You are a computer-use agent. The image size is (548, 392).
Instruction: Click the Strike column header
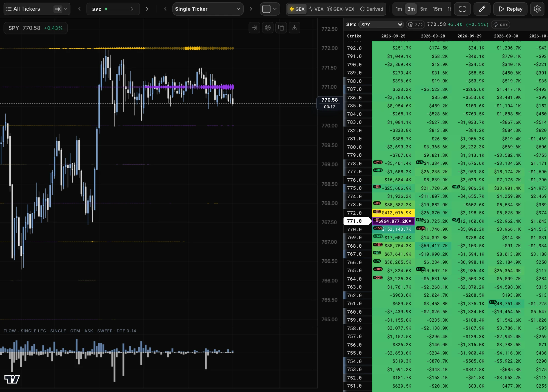click(x=354, y=36)
